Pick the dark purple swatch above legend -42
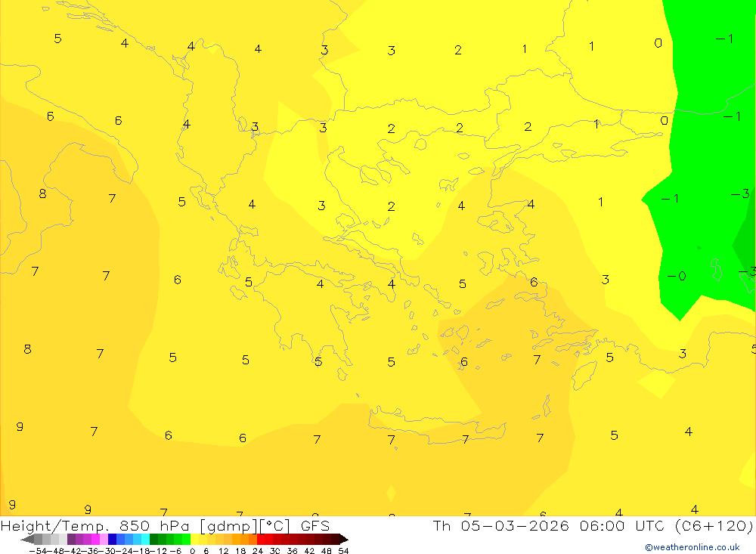756x554 pixels. pos(71,540)
